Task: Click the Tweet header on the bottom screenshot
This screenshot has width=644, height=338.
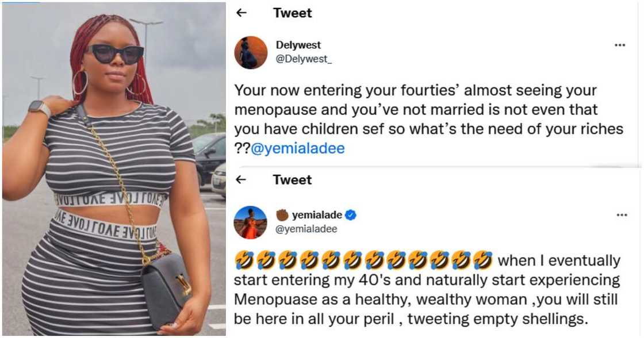Action: (293, 179)
